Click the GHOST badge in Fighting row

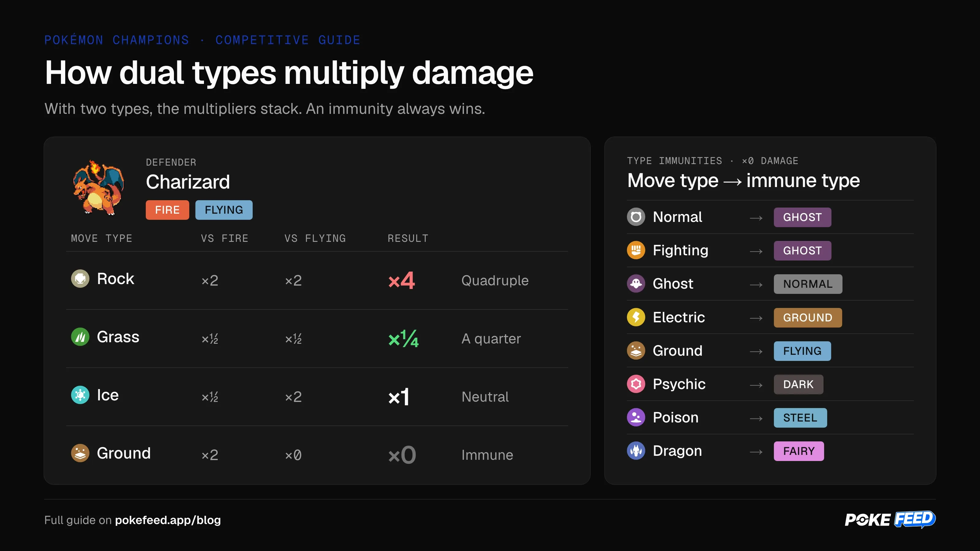(x=802, y=251)
